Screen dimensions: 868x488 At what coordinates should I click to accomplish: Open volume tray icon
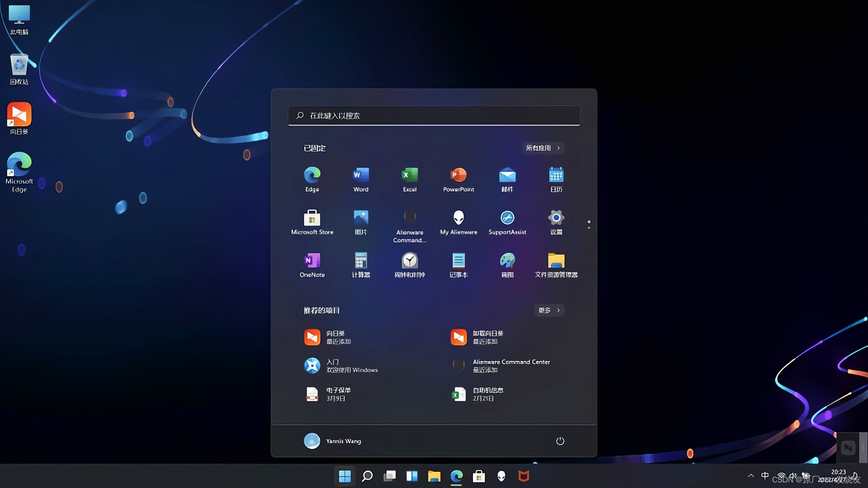click(793, 476)
